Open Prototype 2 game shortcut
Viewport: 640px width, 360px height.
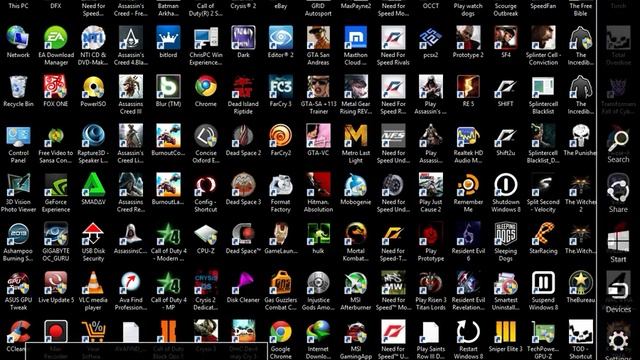point(469,38)
